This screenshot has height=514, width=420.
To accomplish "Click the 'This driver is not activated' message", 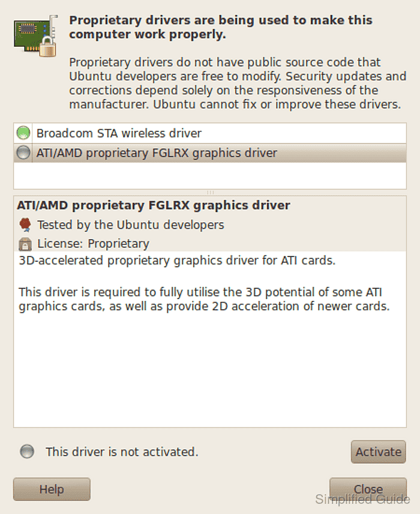I will coord(122,452).
